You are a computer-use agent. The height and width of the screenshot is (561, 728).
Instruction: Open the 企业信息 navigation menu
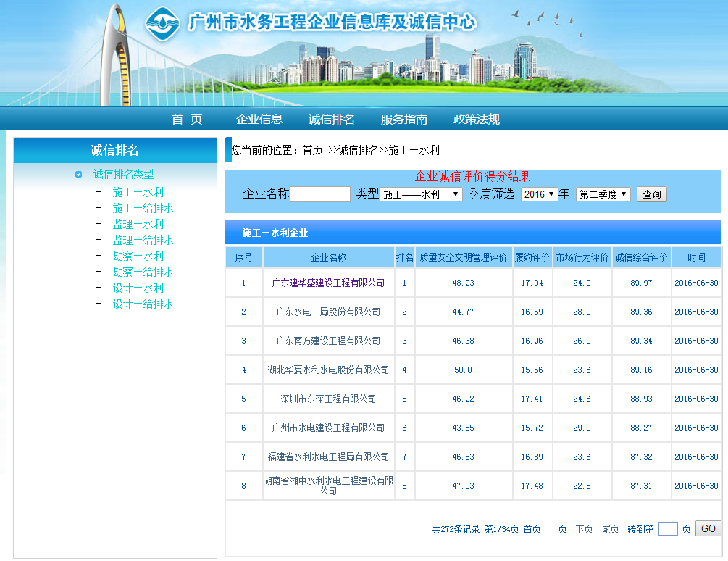[259, 120]
